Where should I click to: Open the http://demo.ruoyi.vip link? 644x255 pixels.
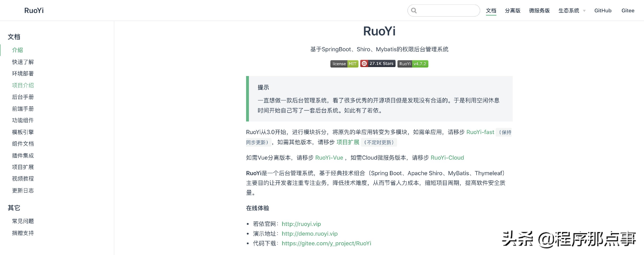click(x=310, y=234)
